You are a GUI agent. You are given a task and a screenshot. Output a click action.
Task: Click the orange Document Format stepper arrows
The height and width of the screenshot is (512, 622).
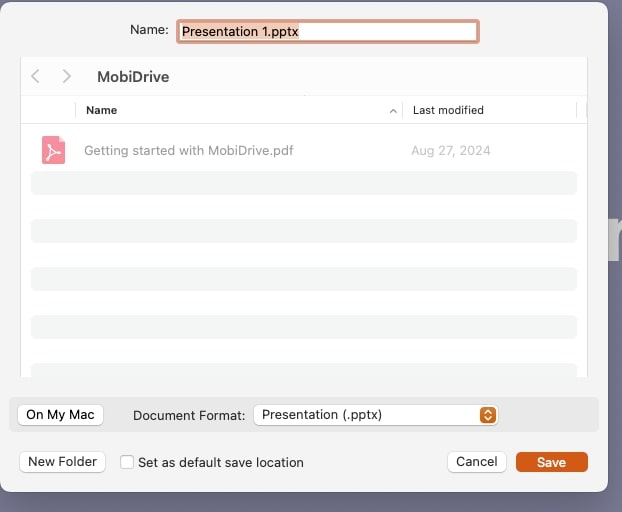487,415
